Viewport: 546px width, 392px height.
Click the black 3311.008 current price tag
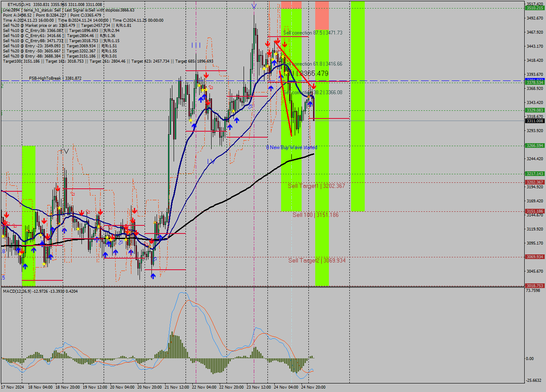[534, 121]
